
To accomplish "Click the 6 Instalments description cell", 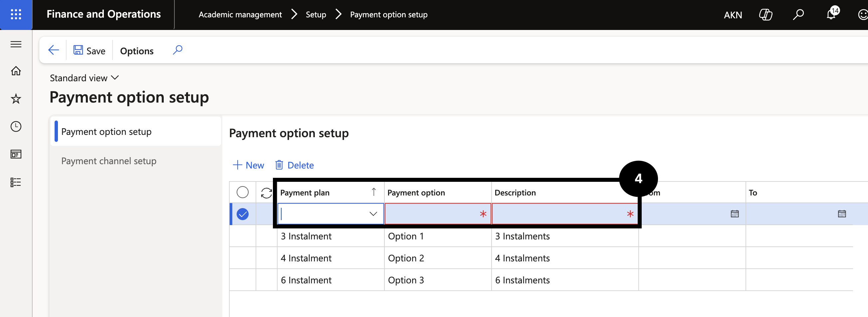I will click(x=565, y=280).
